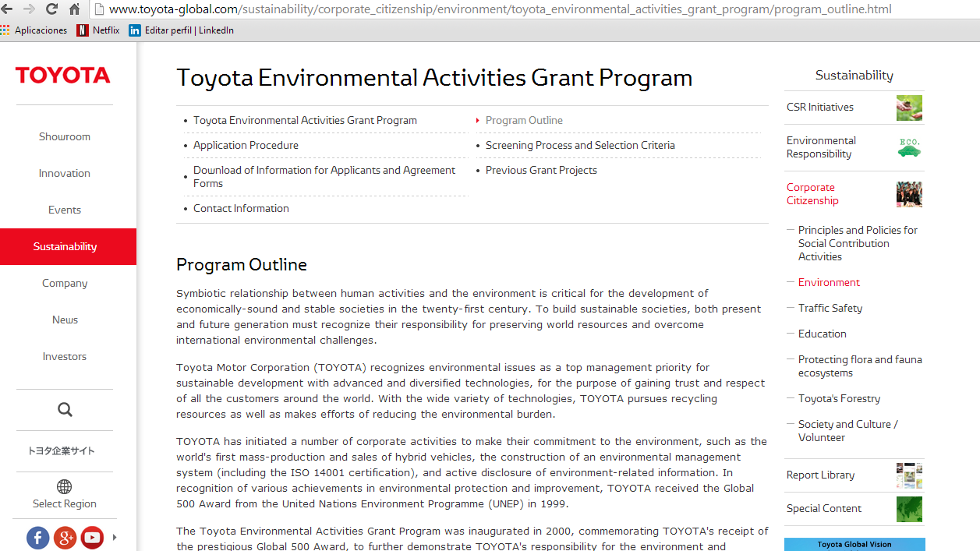Screen dimensions: 980x551
Task: Open the Application Procedure link
Action: click(x=246, y=145)
